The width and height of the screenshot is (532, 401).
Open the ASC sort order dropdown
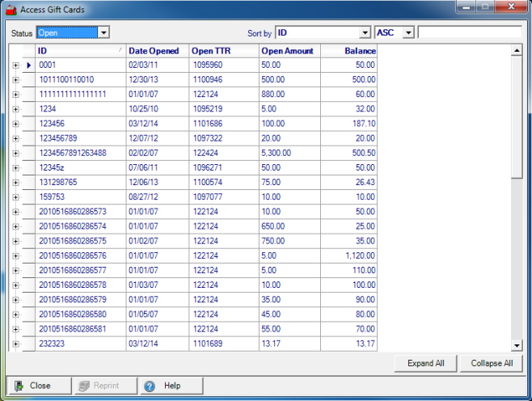coord(408,33)
